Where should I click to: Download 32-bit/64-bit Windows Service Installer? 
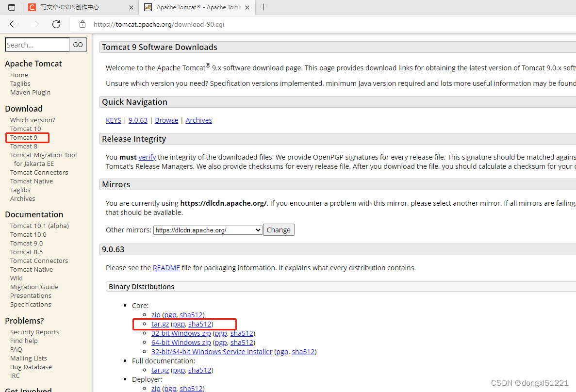212,352
